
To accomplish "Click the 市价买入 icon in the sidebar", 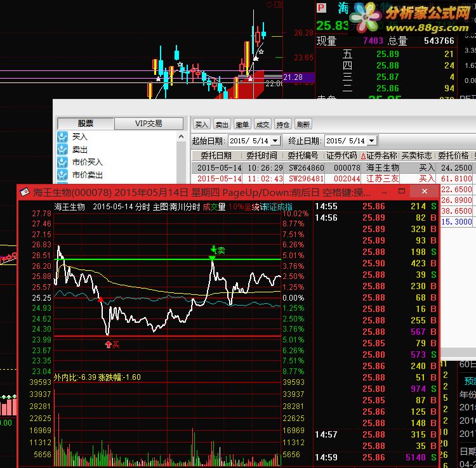I will 62,162.
